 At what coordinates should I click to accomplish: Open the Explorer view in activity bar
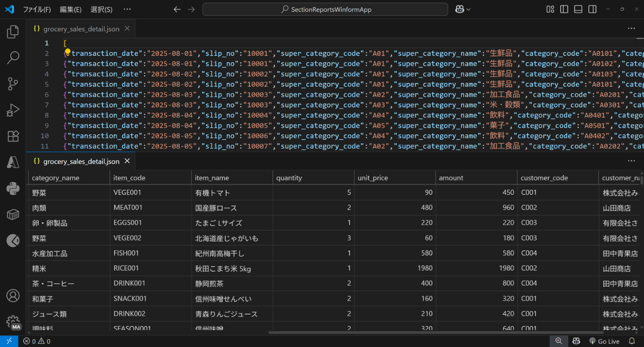[x=13, y=31]
